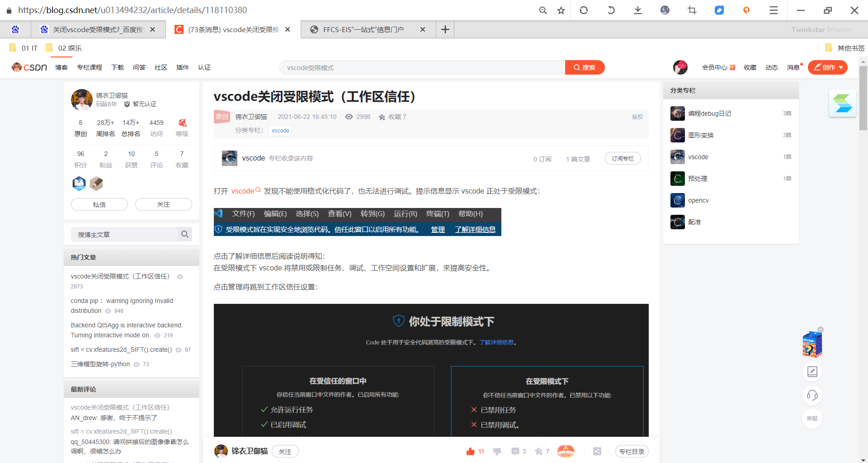Screen dimensions: 868x463
Task: Like the article with the thumbs-up icon
Action: tap(471, 451)
